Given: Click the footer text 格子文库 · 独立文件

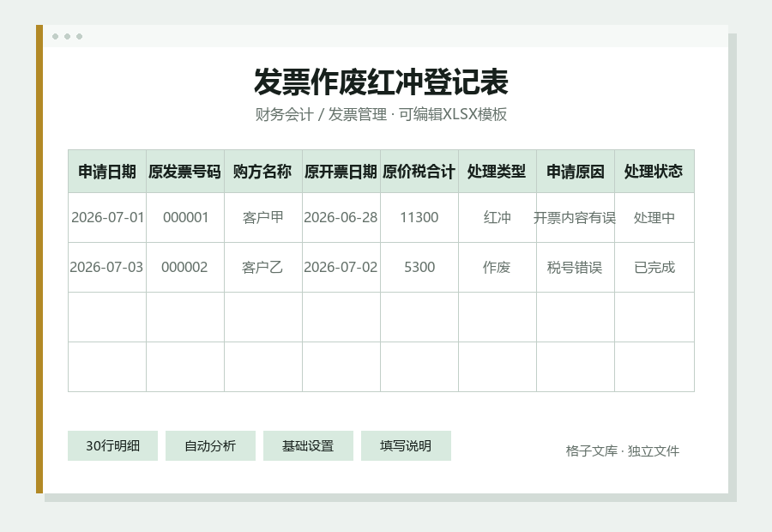Looking at the screenshot, I should 623,450.
